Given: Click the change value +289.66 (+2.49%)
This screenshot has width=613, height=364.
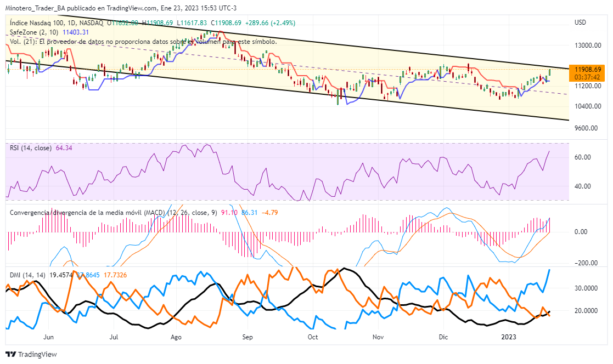Looking at the screenshot, I should [270, 23].
